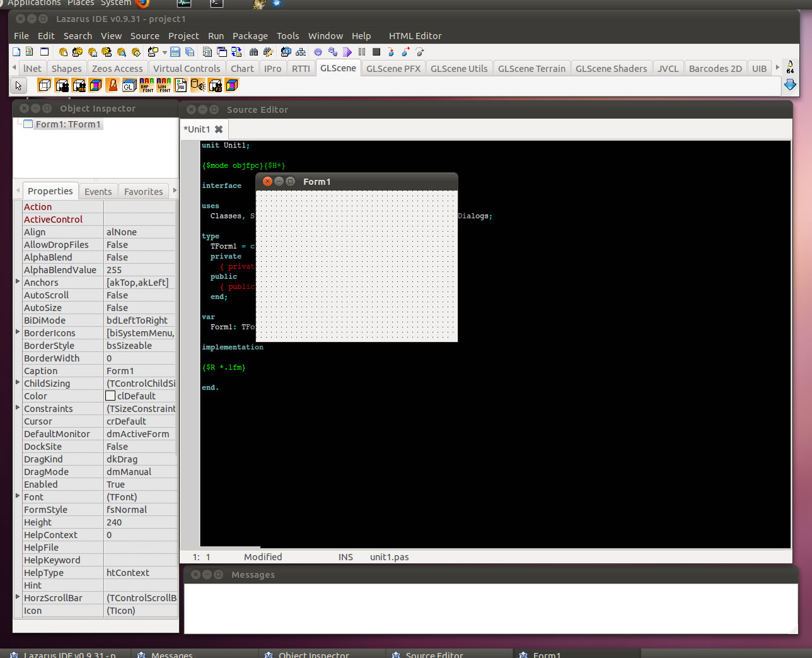Select Form1: TForm1 in component tree
Viewport: 812px width, 658px height.
click(x=68, y=124)
